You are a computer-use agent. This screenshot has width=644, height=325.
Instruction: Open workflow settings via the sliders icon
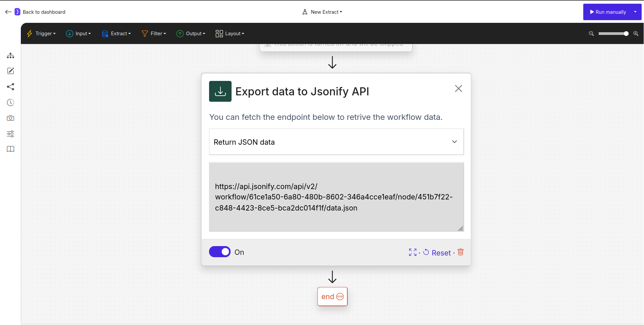10,134
